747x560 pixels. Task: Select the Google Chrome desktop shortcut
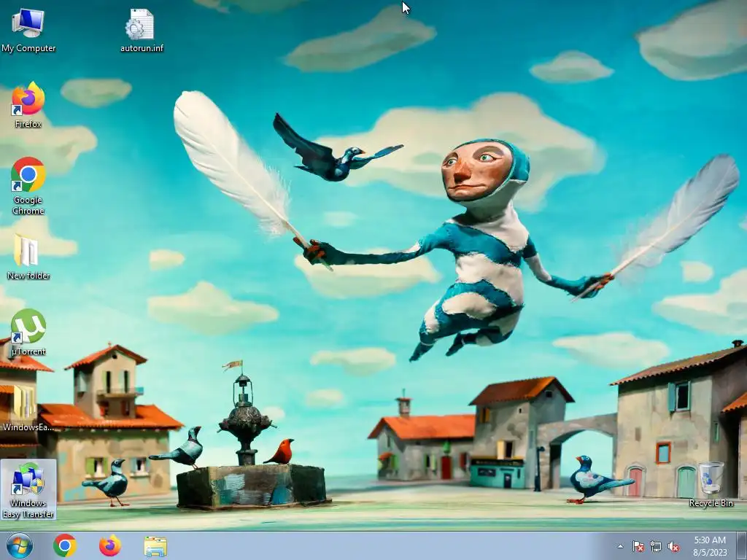(x=28, y=186)
